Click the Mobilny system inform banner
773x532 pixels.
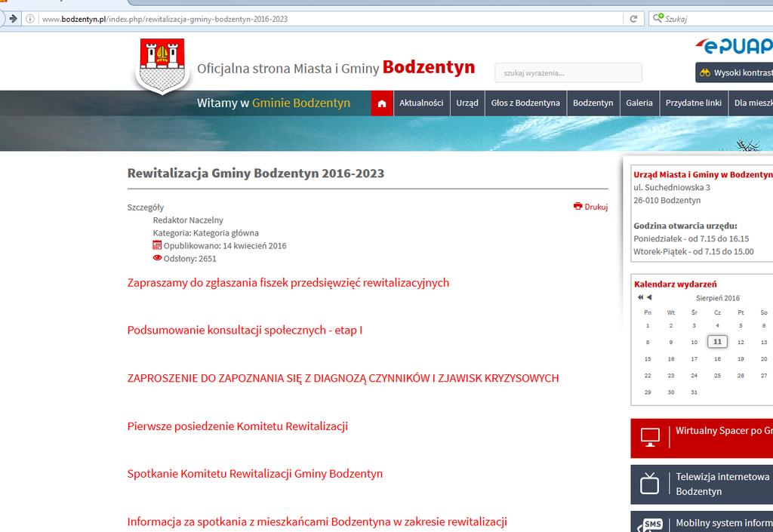(701, 521)
